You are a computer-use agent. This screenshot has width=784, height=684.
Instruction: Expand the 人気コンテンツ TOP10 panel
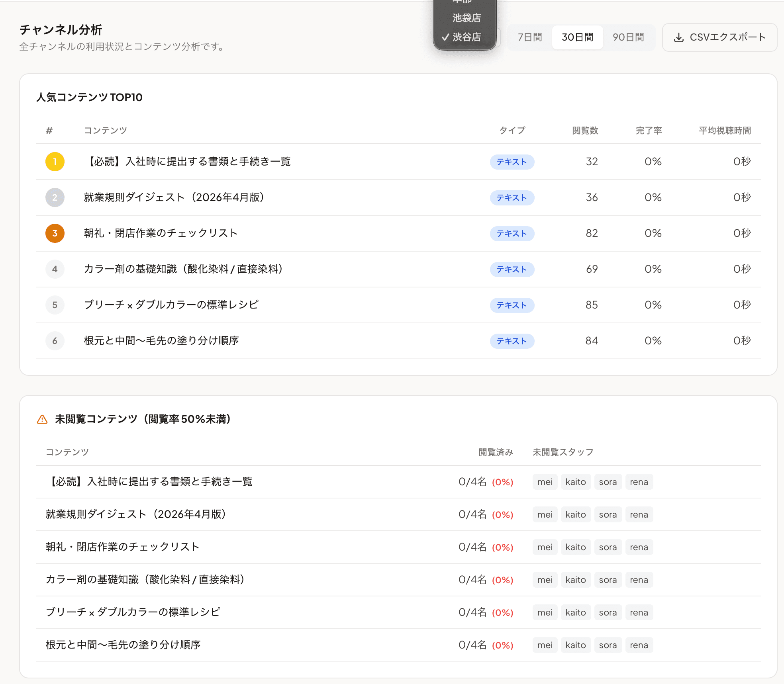[89, 97]
